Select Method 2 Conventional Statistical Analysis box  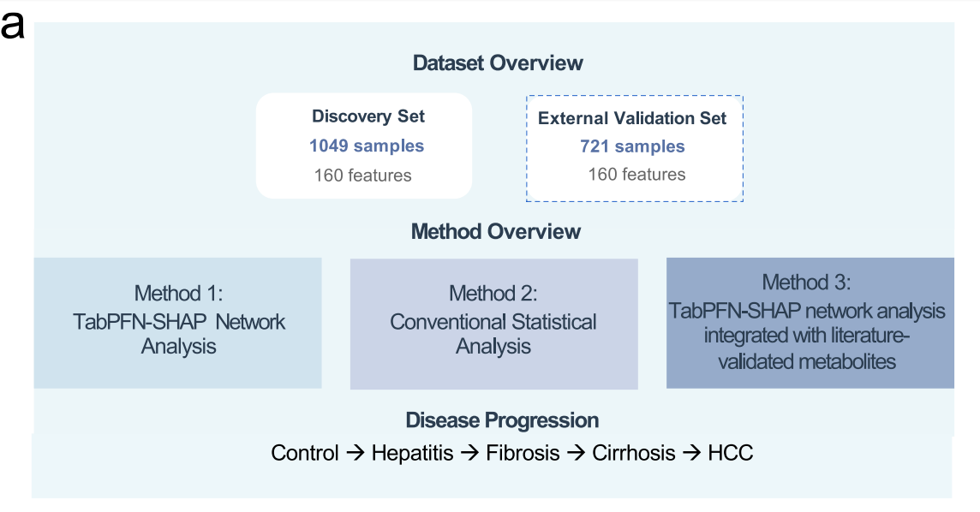point(493,324)
